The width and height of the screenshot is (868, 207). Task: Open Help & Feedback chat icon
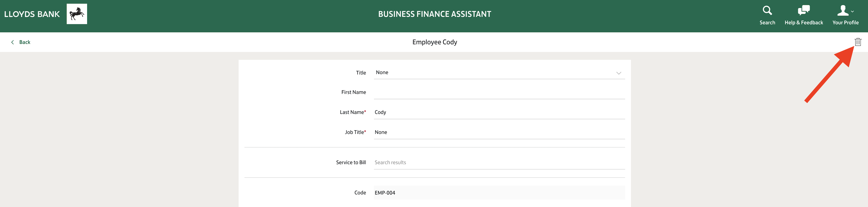click(x=804, y=10)
